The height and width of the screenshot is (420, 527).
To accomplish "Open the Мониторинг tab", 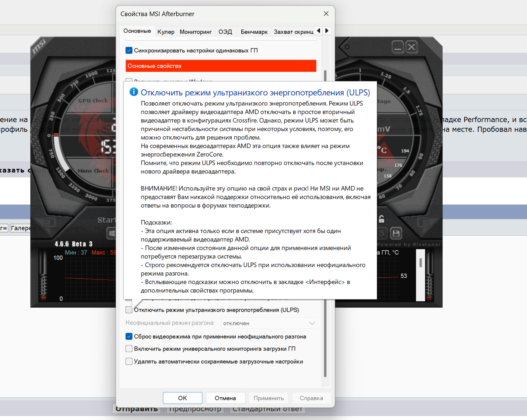I will pyautogui.click(x=195, y=32).
